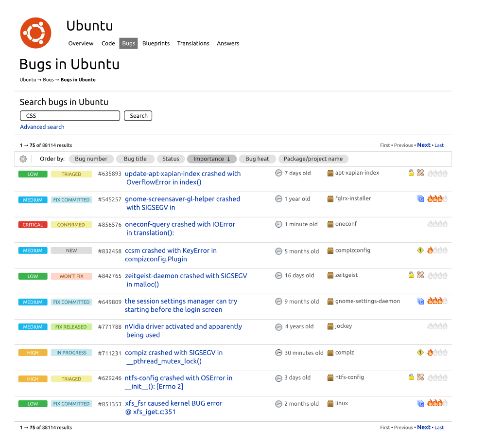Order results by Package/project name
Screen dimensions: 485x448
point(313,159)
